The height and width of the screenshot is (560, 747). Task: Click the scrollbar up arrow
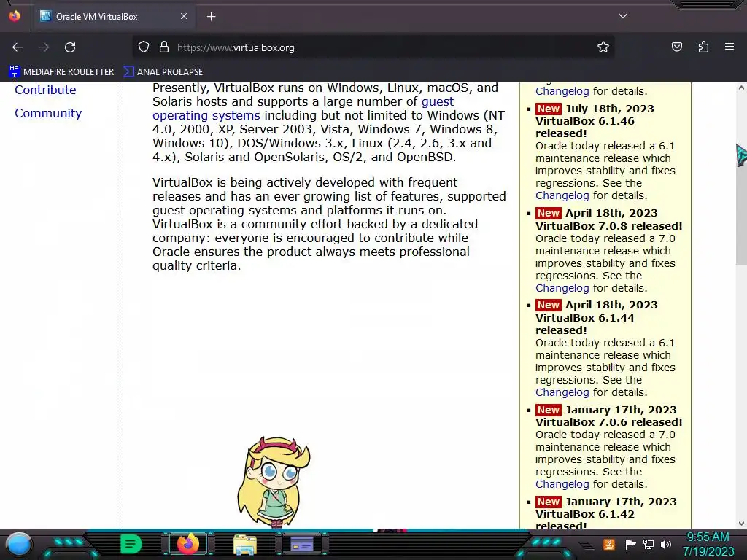741,87
